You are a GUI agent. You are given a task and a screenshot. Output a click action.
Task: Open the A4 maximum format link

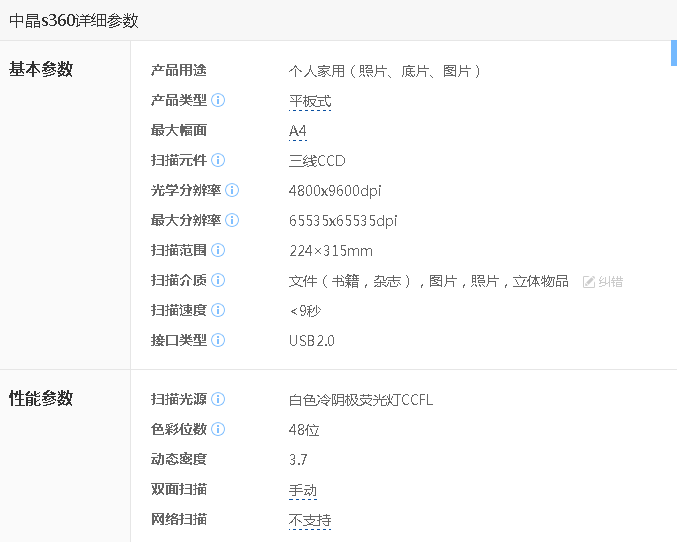pos(297,131)
